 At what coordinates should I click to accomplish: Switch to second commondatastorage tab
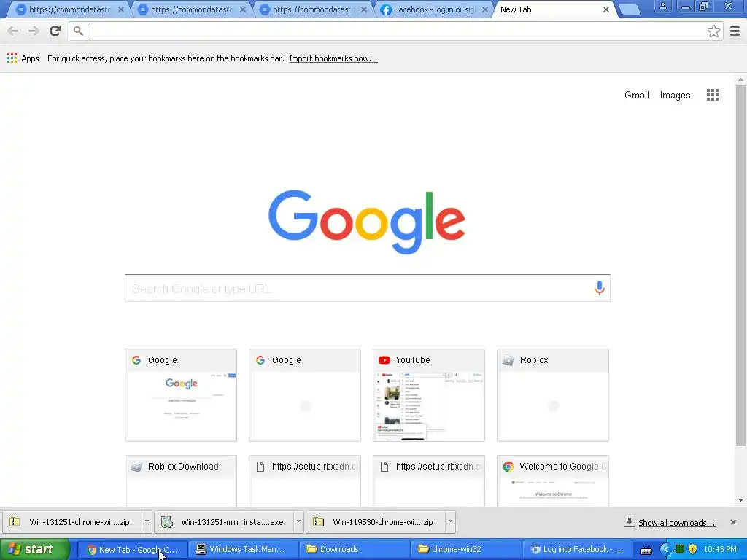coord(190,9)
